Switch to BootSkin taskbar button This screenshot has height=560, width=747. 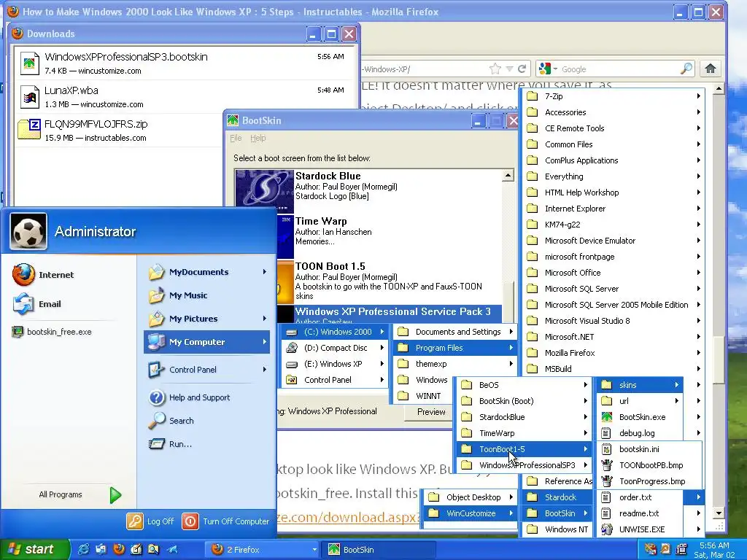coord(379,550)
